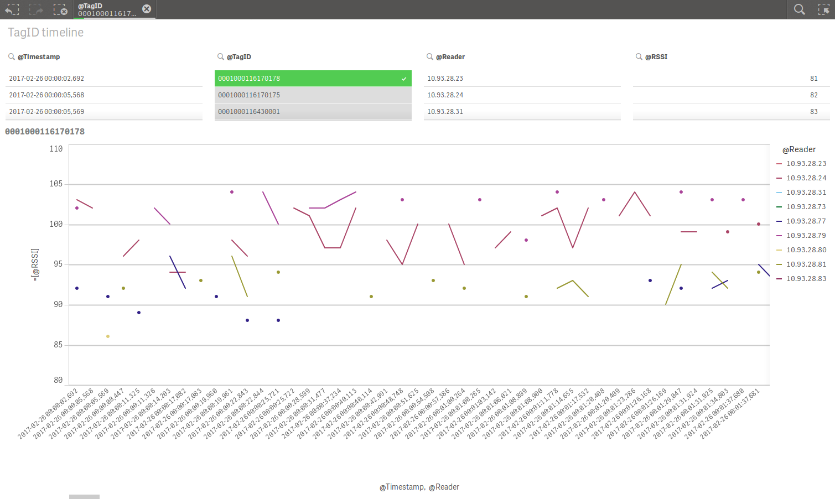Search within the @Reader filter pane
The width and height of the screenshot is (835, 504).
tap(430, 56)
